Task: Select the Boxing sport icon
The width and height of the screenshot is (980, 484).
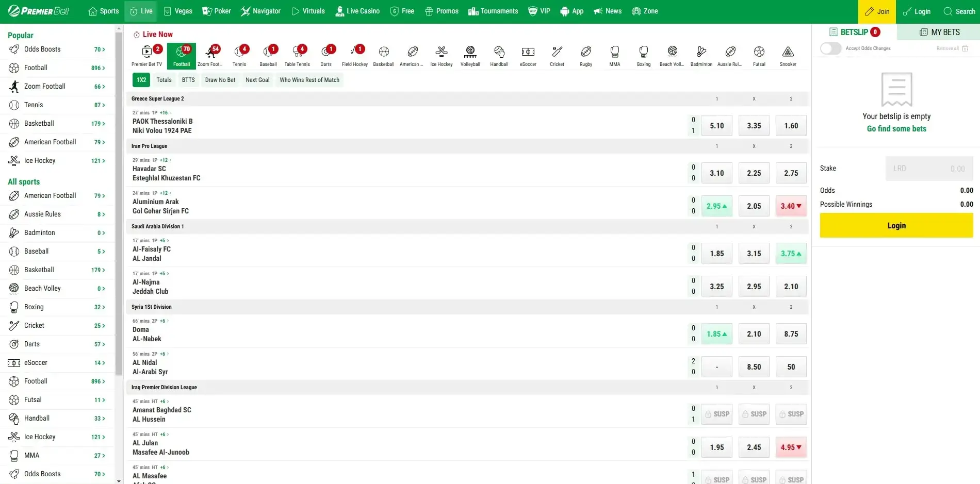Action: point(643,54)
